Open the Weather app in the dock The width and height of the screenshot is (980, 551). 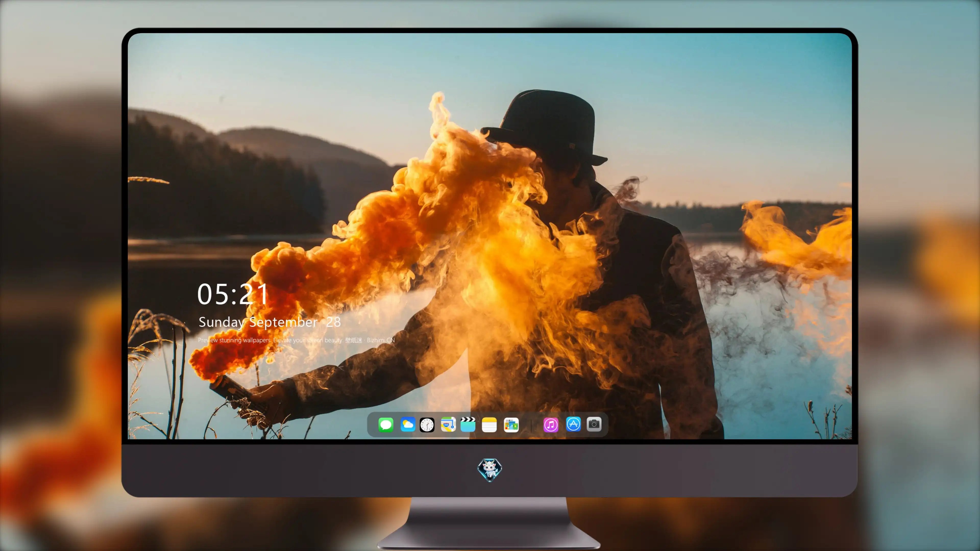tap(408, 424)
